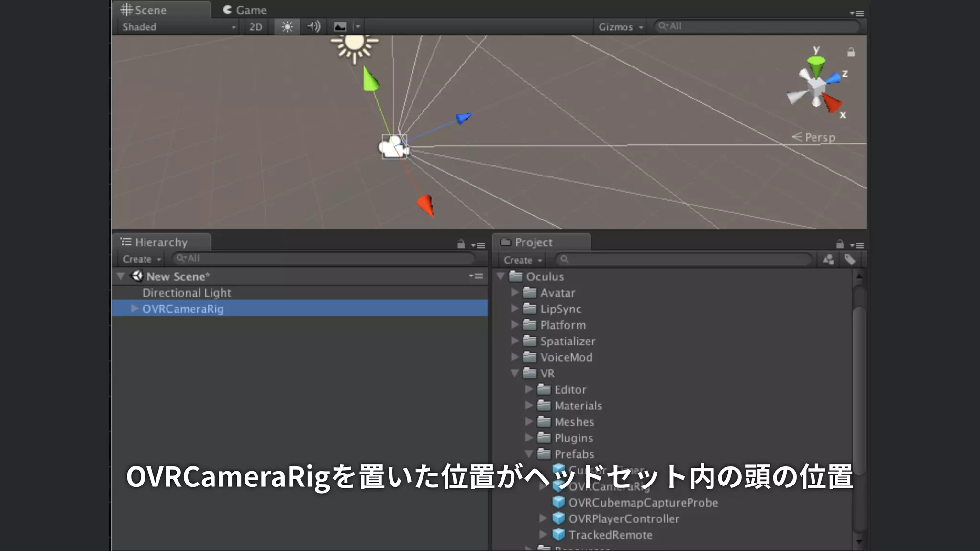Screen dimensions: 980x551
Task: Click Project scrollbar up arrow
Action: coord(859,276)
